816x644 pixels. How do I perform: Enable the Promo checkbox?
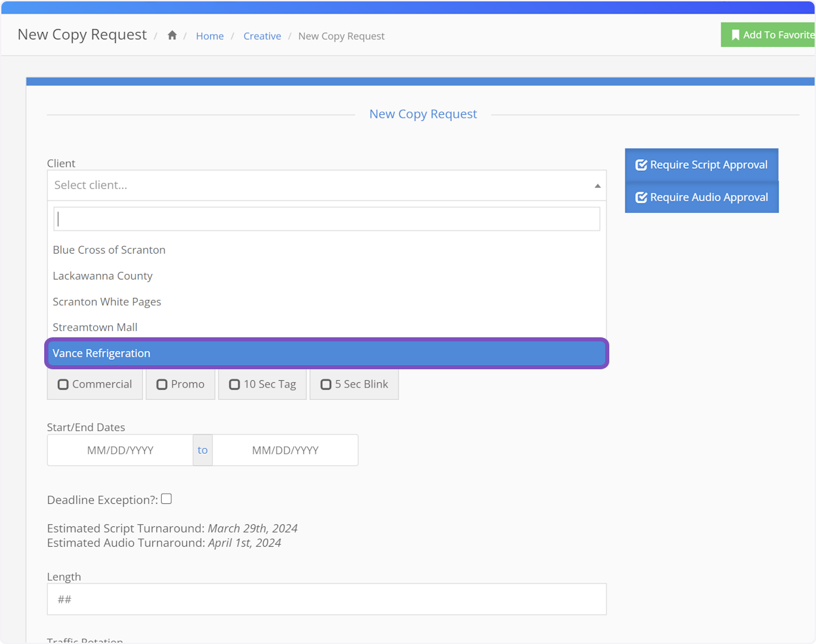[162, 385]
